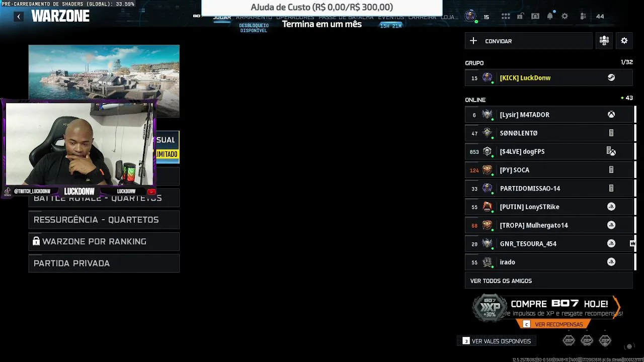
Task: Open the social icon beside the number 44
Action: pyautogui.click(x=583, y=17)
